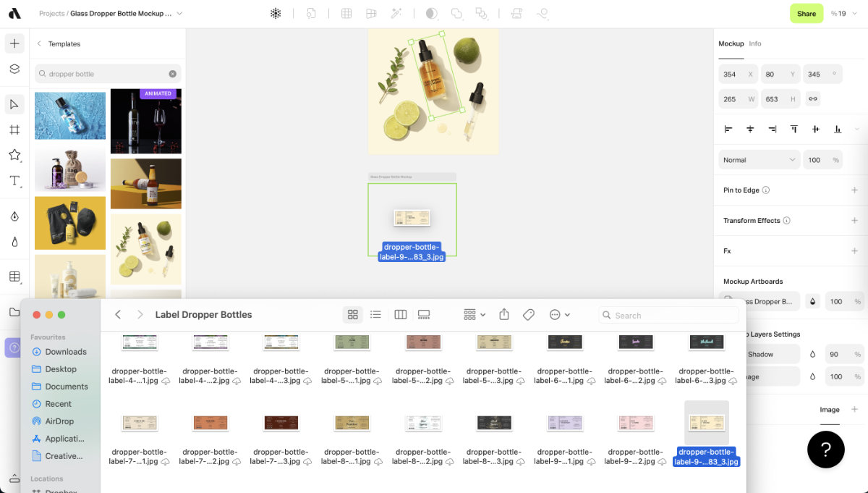The height and width of the screenshot is (493, 868).
Task: Switch to the Mockup tab
Action: click(x=731, y=43)
